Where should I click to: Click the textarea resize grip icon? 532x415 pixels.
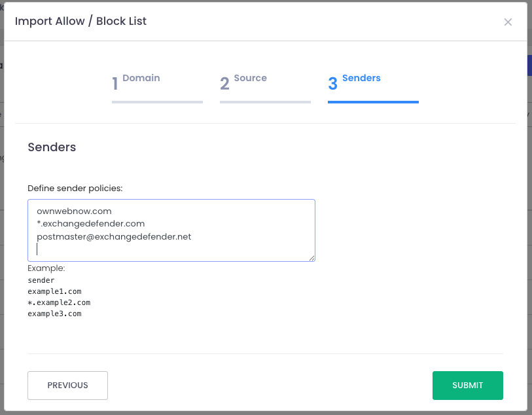point(311,257)
